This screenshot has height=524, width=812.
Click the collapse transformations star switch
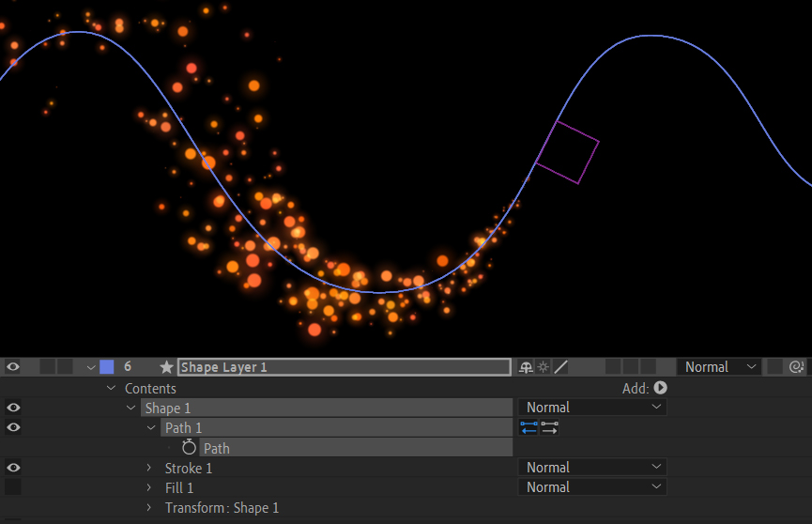(x=544, y=367)
